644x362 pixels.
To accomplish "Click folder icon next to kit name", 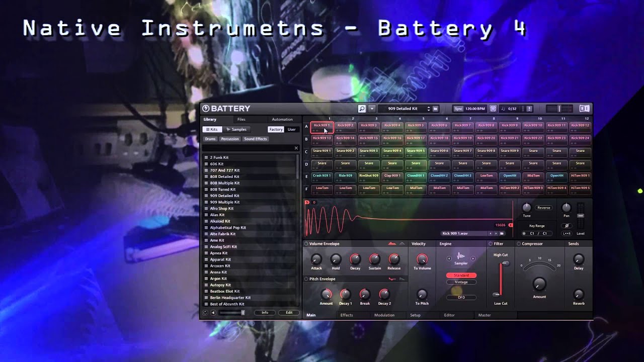I will pos(435,109).
